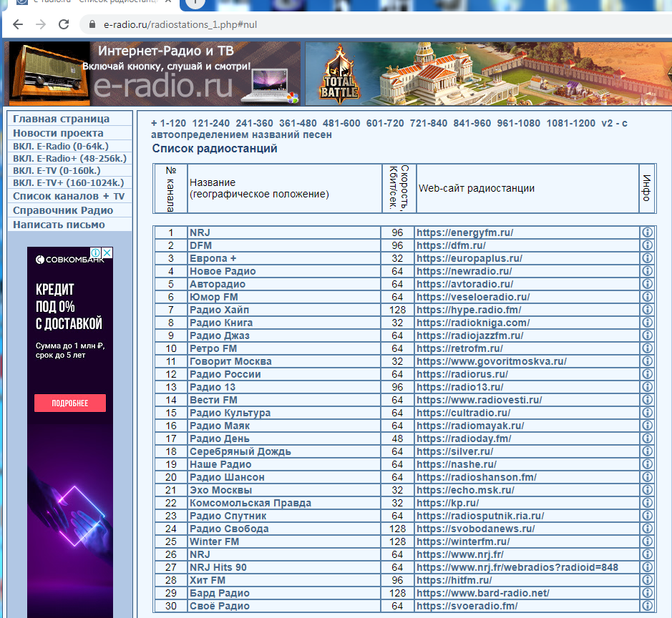The height and width of the screenshot is (618, 672).
Task: Open info icon for Наше Радио row
Action: [x=647, y=463]
